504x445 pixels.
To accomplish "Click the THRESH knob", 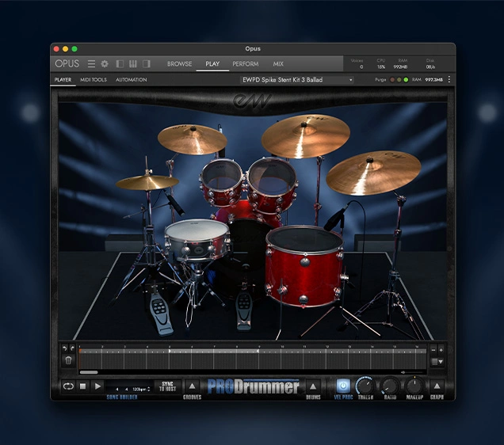I will click(x=365, y=386).
